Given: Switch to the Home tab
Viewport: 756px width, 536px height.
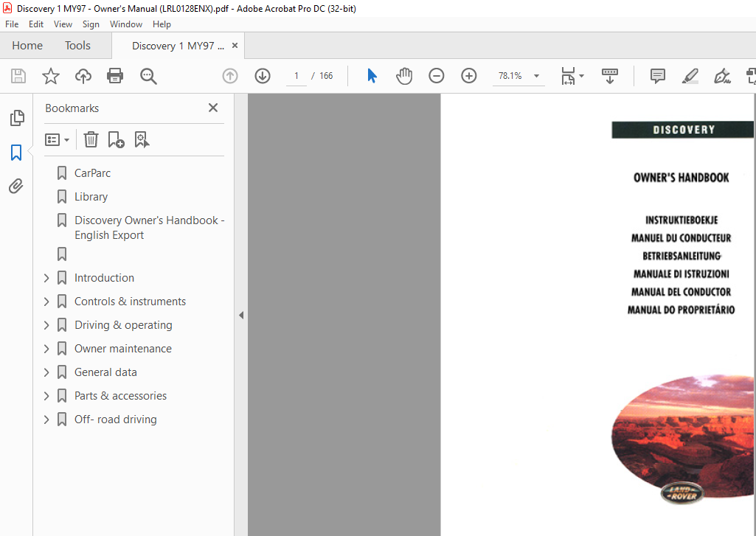Looking at the screenshot, I should click(x=27, y=45).
